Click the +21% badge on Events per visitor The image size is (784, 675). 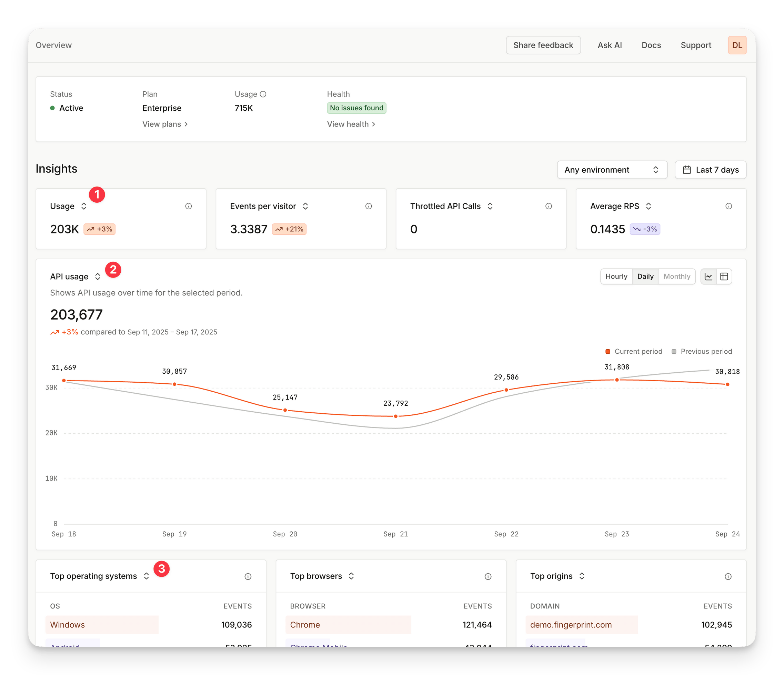[289, 229]
